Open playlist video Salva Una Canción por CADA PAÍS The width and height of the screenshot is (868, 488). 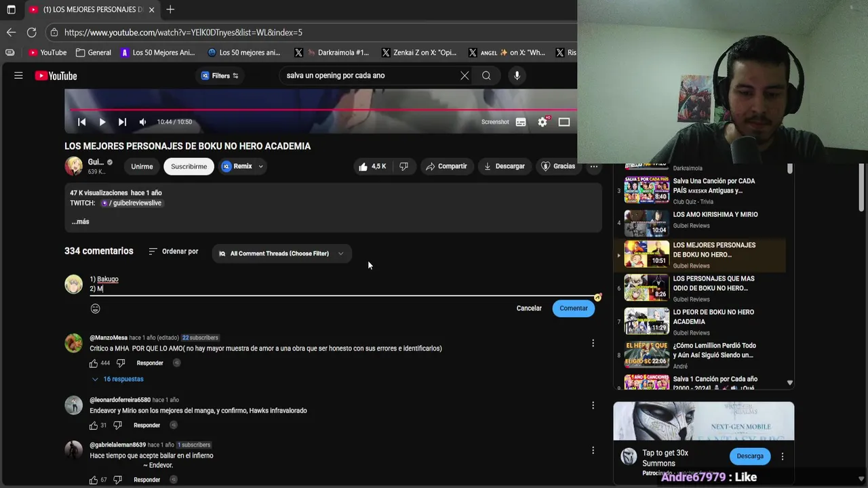click(x=701, y=190)
